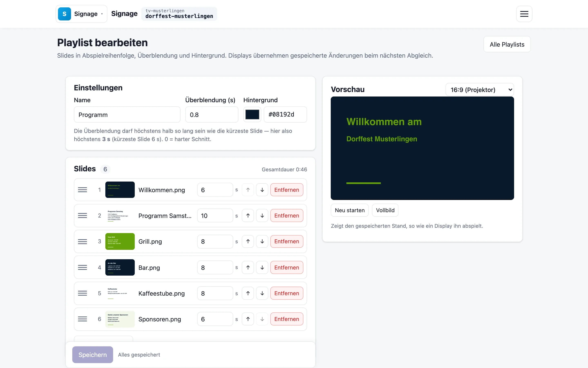
Task: Move Kaffeestube.png down one position
Action: (262, 293)
